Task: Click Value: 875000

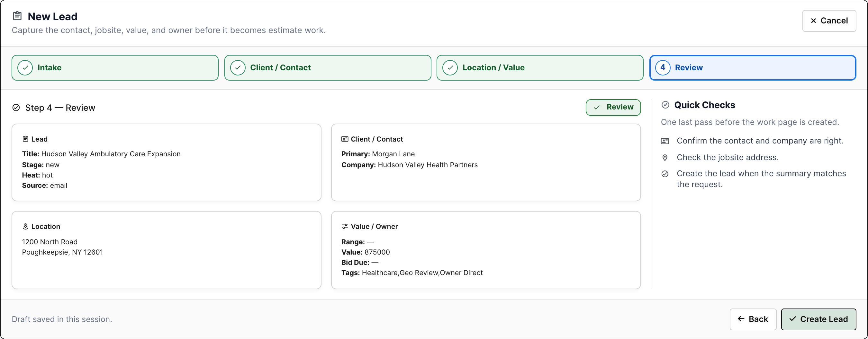Action: (x=365, y=252)
